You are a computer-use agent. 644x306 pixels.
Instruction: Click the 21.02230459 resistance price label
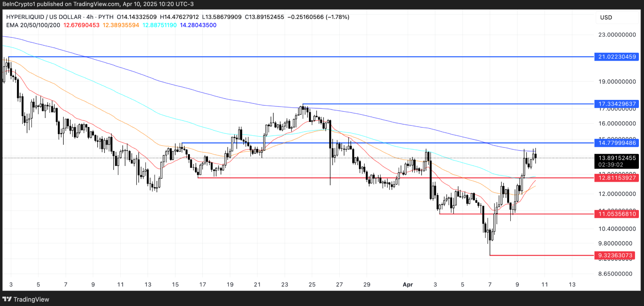(x=616, y=57)
